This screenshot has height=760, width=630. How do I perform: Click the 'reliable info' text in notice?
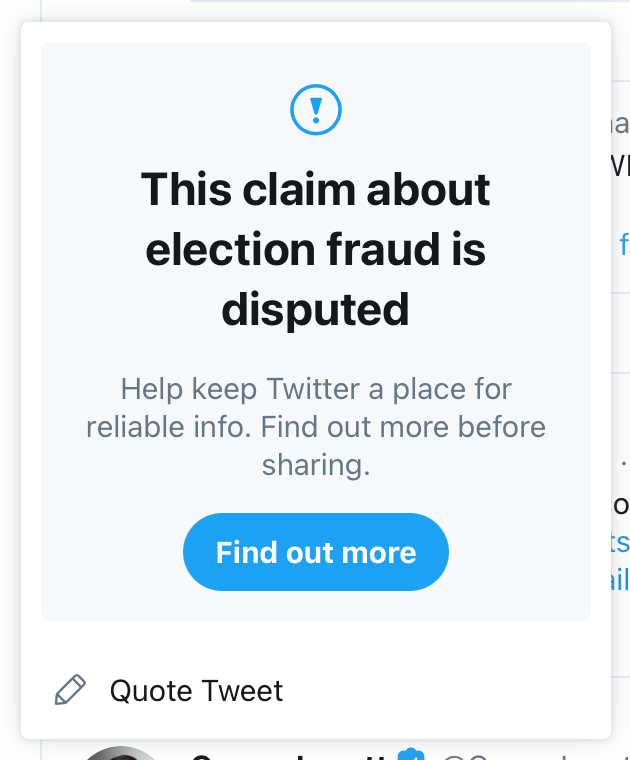(x=168, y=427)
